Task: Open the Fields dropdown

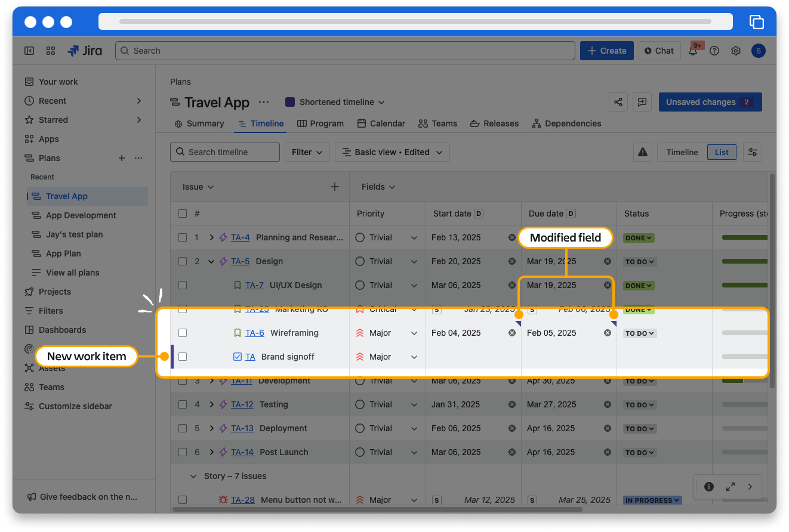Action: tap(378, 187)
